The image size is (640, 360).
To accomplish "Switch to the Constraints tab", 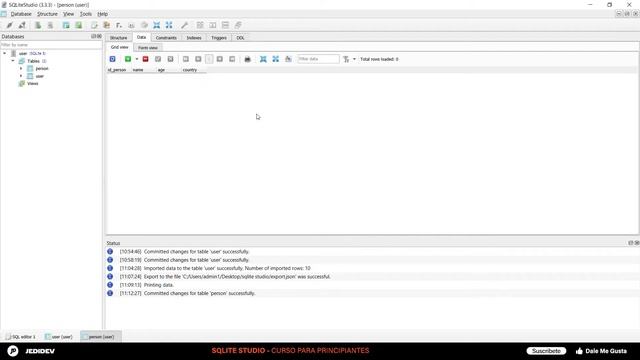I will click(166, 38).
